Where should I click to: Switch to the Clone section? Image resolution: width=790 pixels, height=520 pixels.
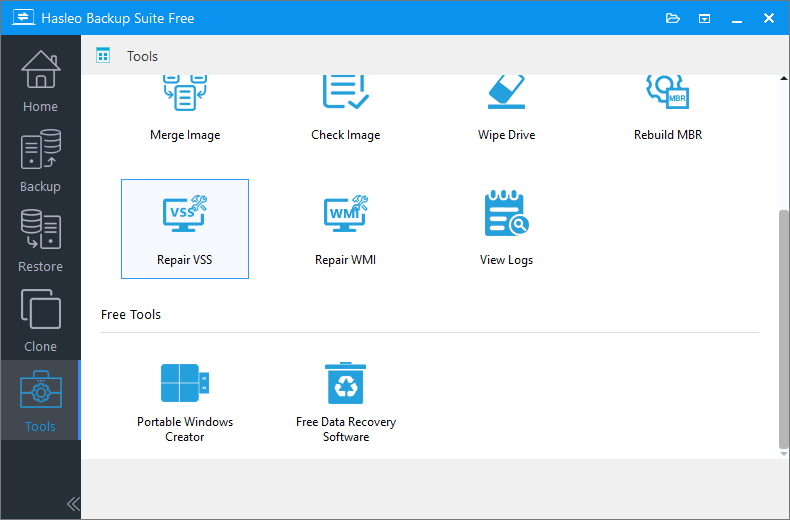(40, 320)
